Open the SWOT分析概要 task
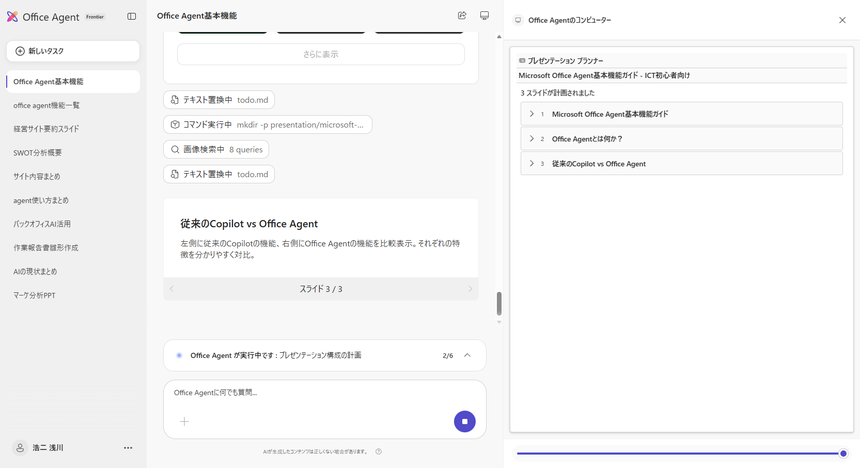 tap(37, 153)
